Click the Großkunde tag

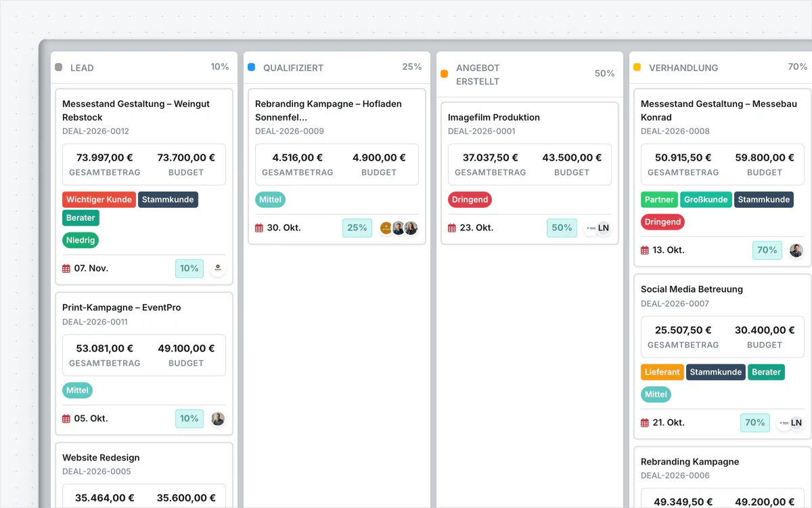click(x=706, y=200)
